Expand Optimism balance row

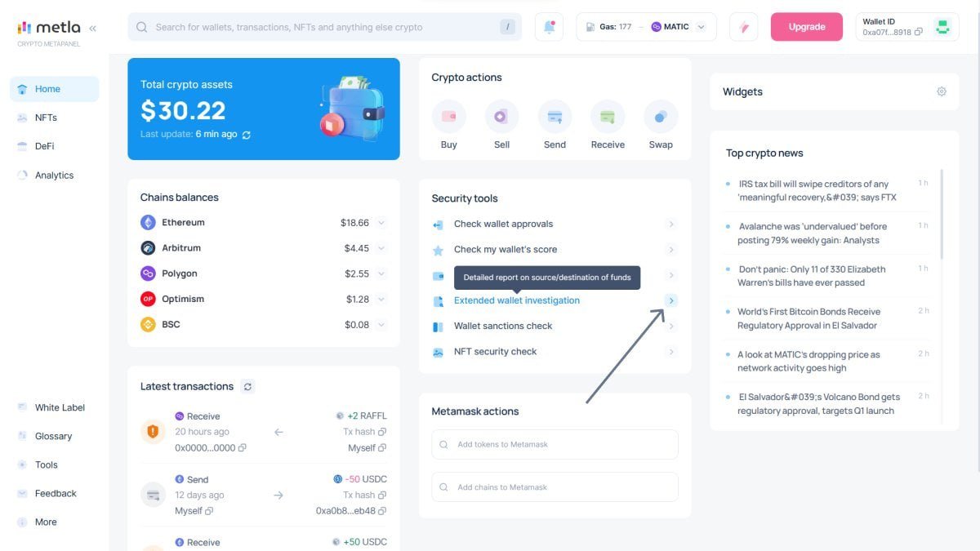coord(381,299)
